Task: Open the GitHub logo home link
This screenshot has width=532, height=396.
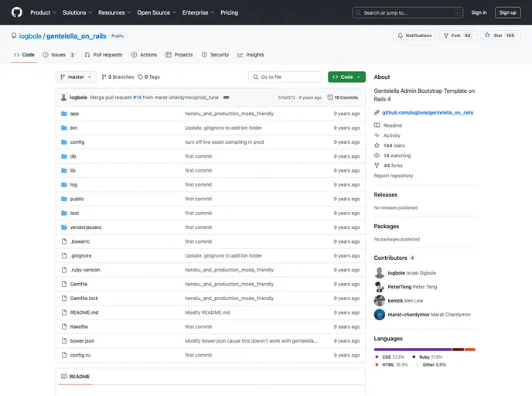Action: tap(17, 12)
